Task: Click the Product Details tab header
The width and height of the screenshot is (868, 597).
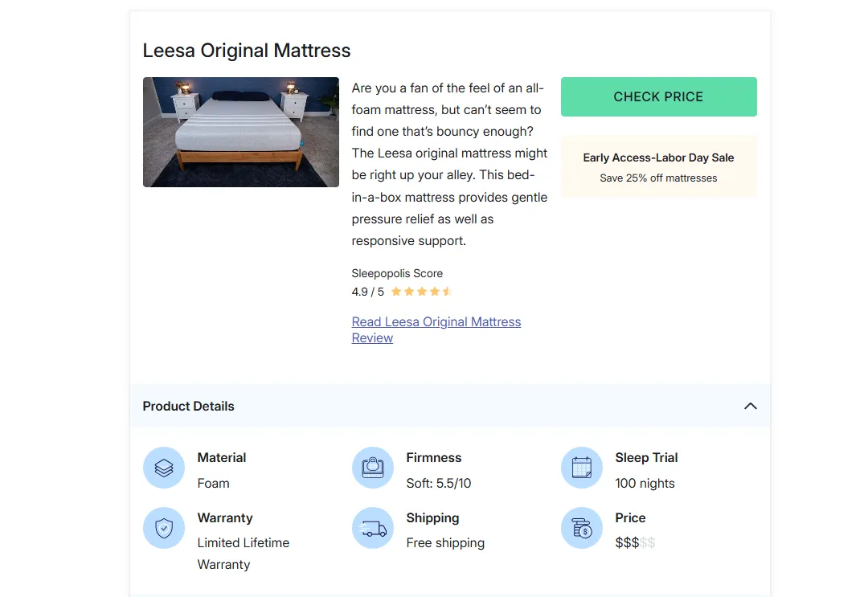Action: [x=188, y=406]
